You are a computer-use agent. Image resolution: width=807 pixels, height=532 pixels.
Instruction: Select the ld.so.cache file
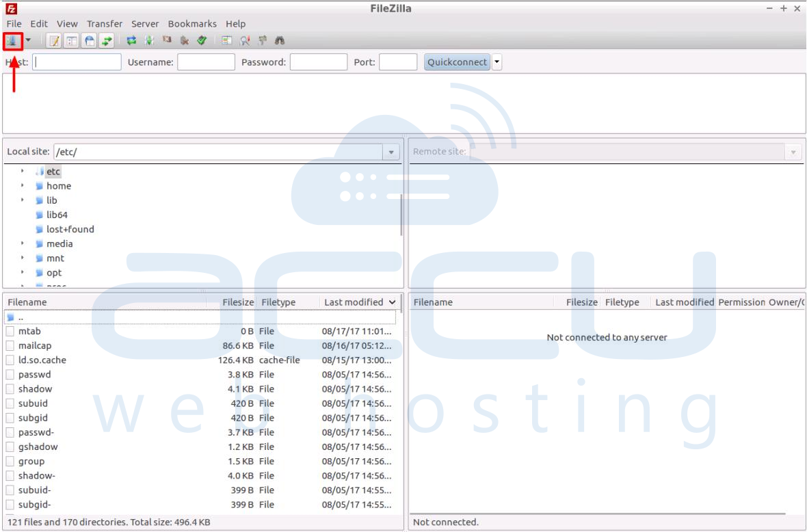[x=200, y=360]
